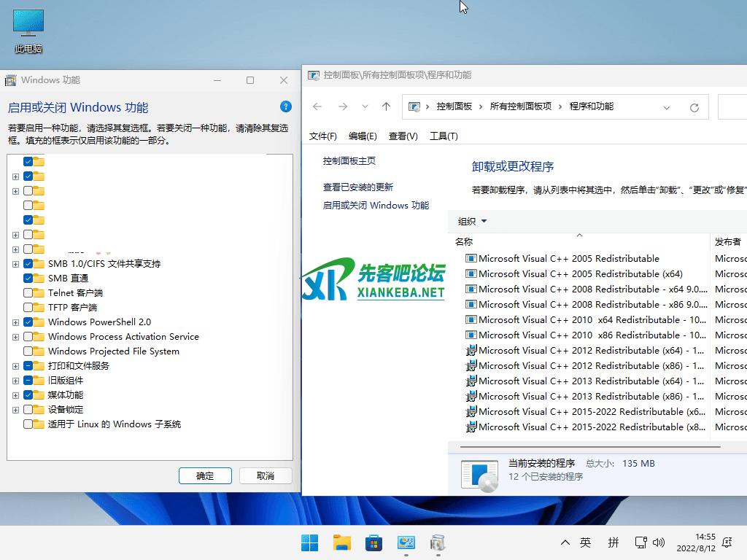The width and height of the screenshot is (747, 560).
Task: Click the help question mark icon
Action: 286,106
